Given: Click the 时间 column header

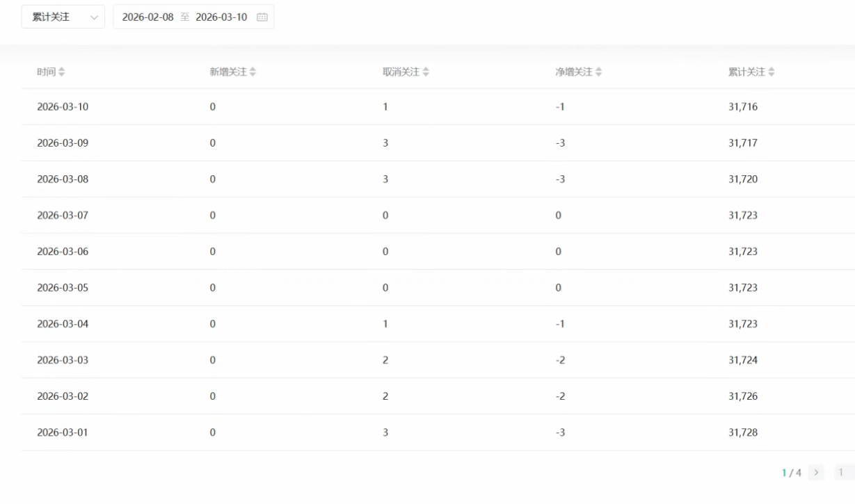Looking at the screenshot, I should click(x=46, y=72).
